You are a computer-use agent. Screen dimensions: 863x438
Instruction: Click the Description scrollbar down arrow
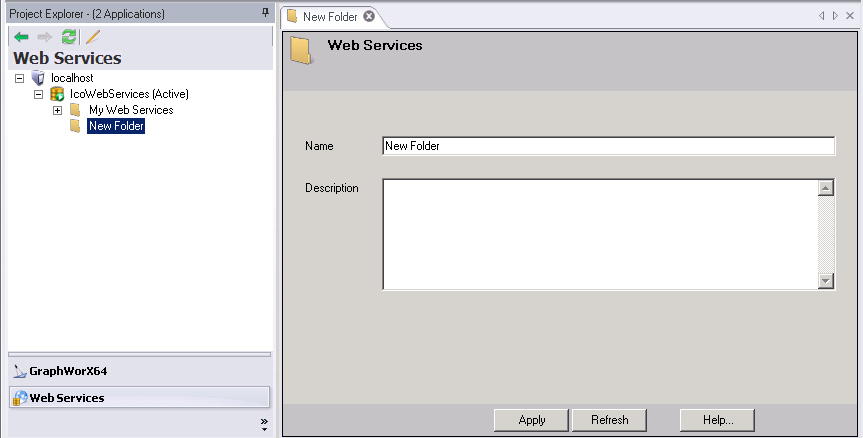coord(826,281)
